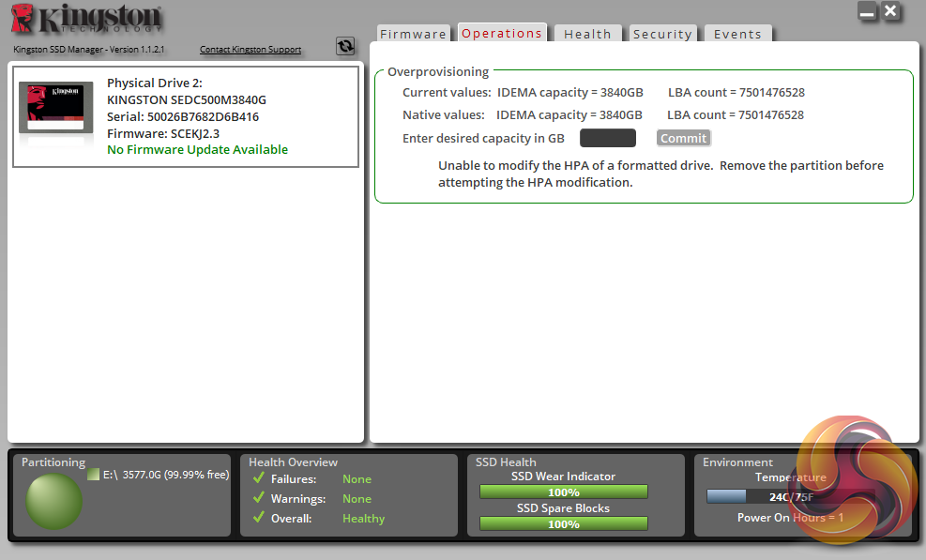The image size is (926, 560).
Task: Click the 'Partitioning' panel heading
Action: (53, 462)
